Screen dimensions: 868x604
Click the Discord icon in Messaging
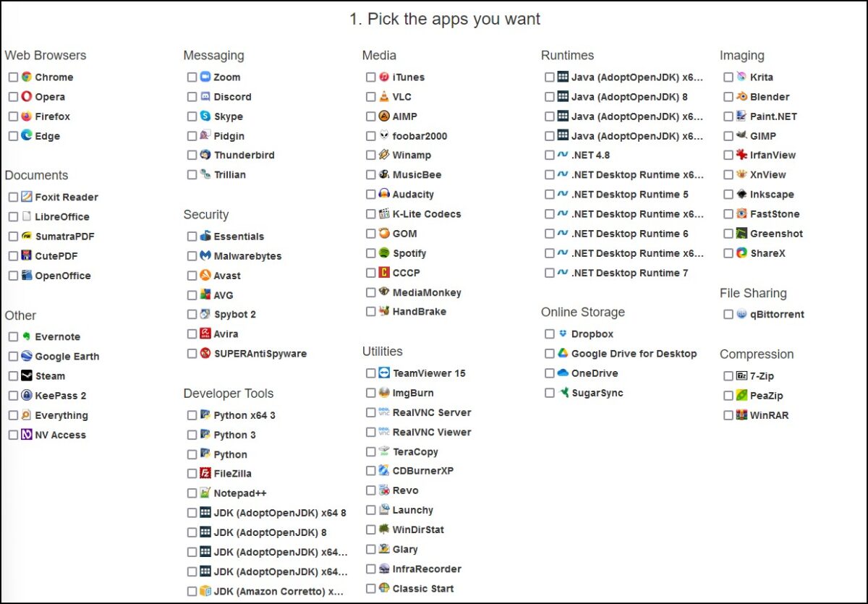click(205, 96)
